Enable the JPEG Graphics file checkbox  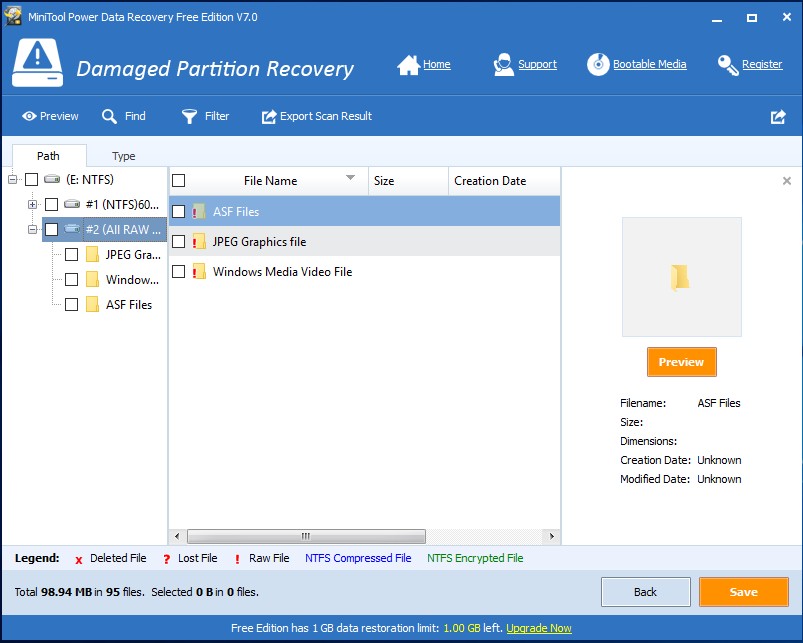click(181, 241)
